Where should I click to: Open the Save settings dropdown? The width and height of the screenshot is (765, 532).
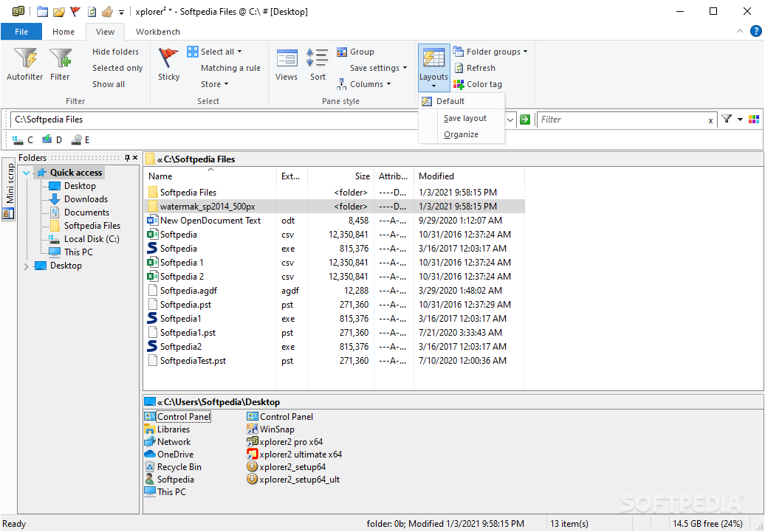pos(378,68)
